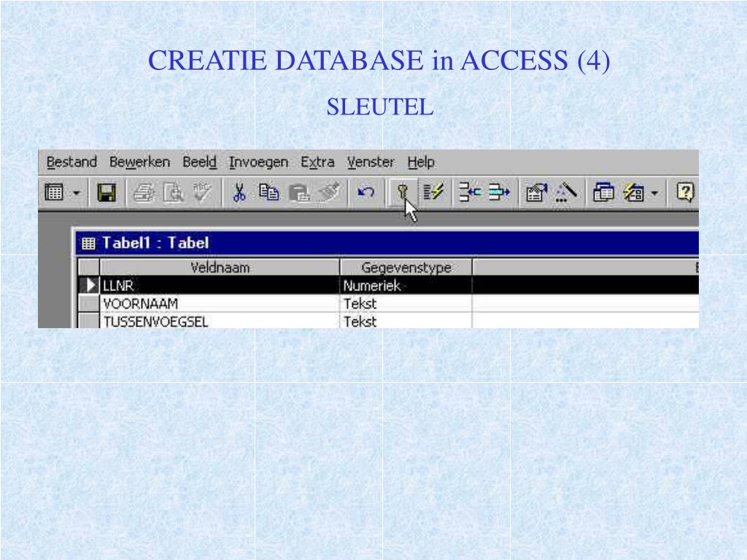Click the Numeriek data type cell

click(x=406, y=285)
